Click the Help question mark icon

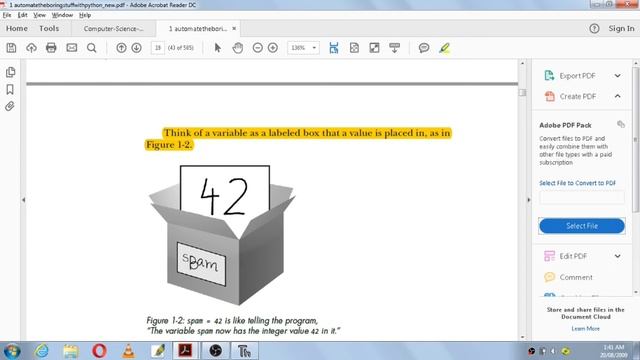594,29
